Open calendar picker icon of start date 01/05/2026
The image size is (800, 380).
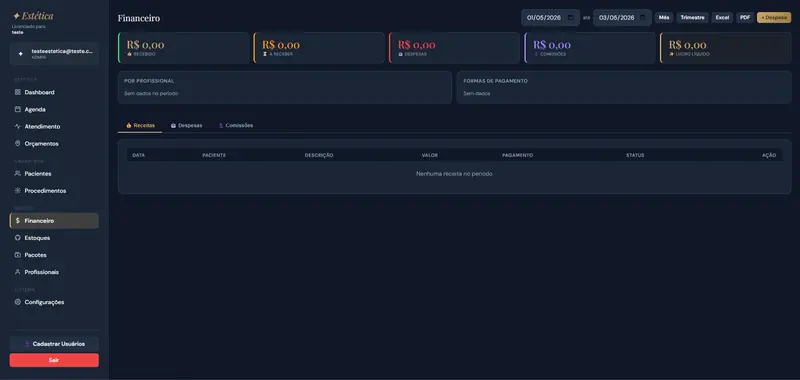pyautogui.click(x=570, y=17)
